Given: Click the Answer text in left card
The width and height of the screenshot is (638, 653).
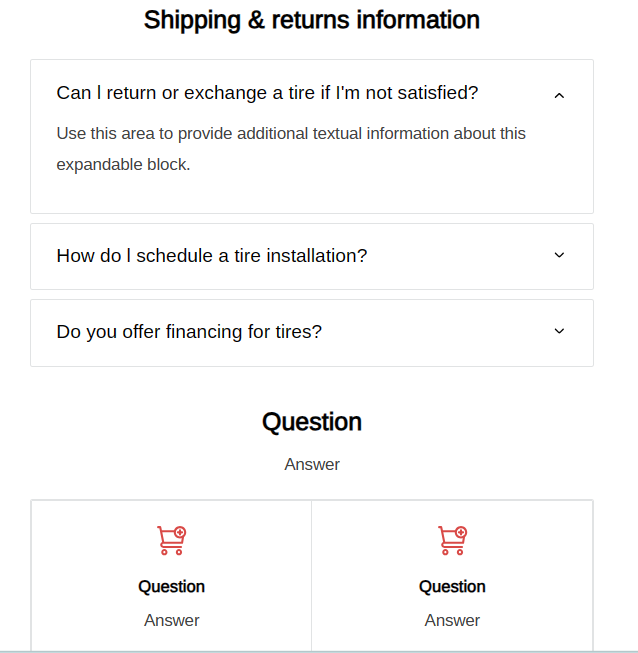Looking at the screenshot, I should click(171, 620).
